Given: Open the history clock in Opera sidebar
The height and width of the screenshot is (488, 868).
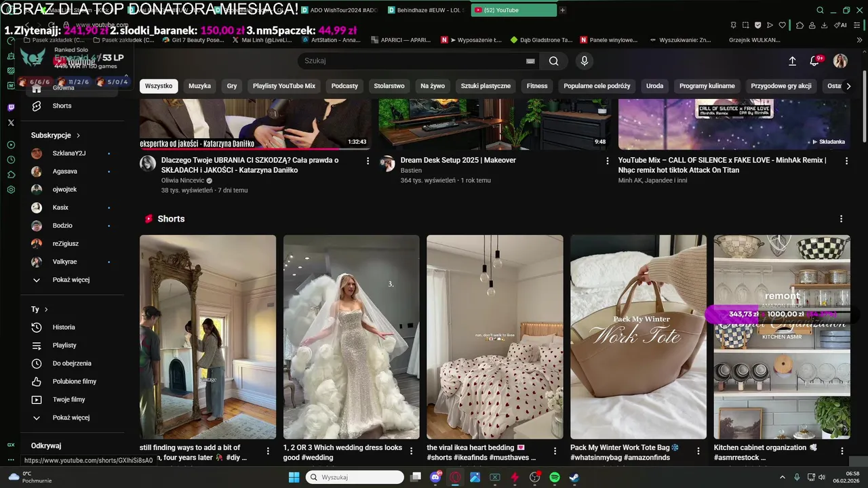Looking at the screenshot, I should pyautogui.click(x=11, y=160).
